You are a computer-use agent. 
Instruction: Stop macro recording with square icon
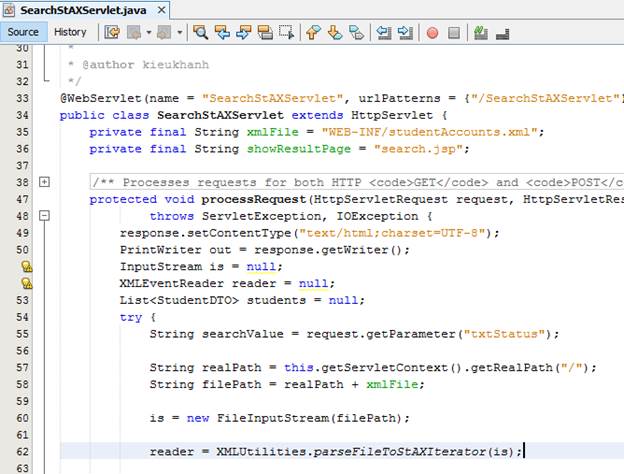(x=454, y=33)
